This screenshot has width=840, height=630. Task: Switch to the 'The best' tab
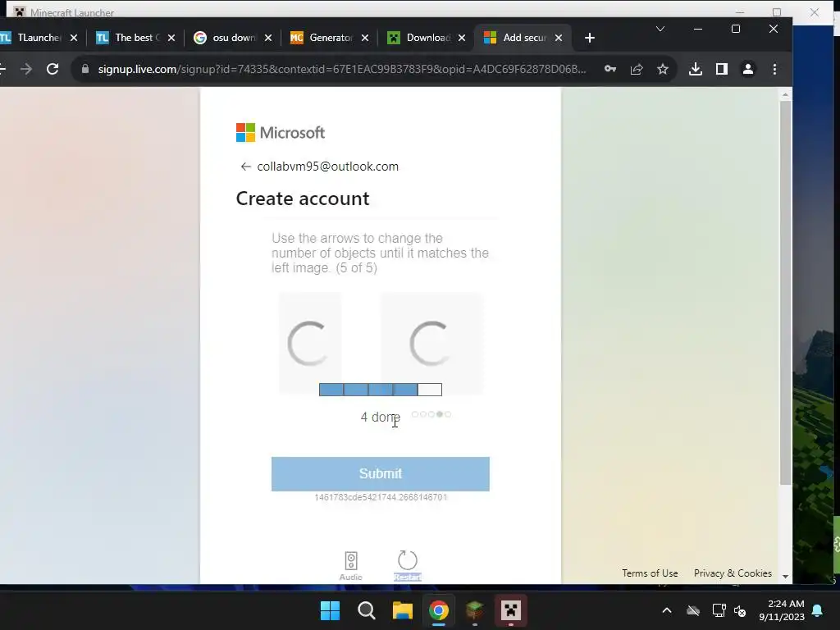point(135,38)
